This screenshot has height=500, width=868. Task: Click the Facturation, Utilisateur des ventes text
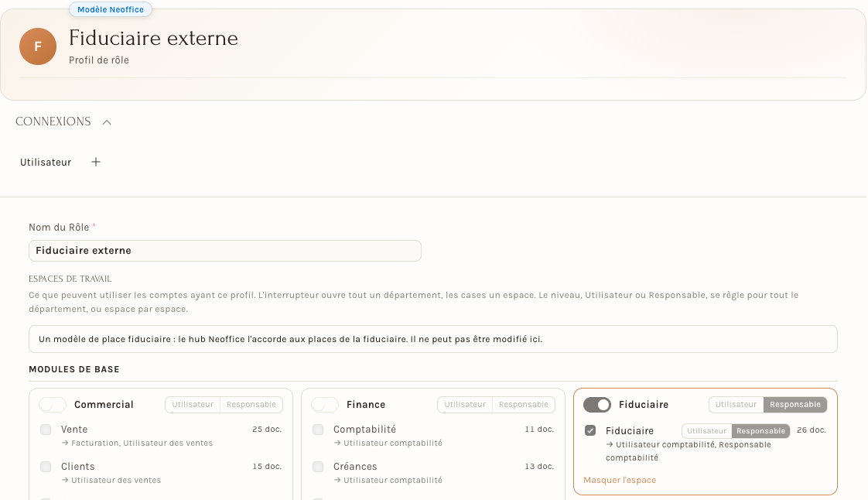142,443
